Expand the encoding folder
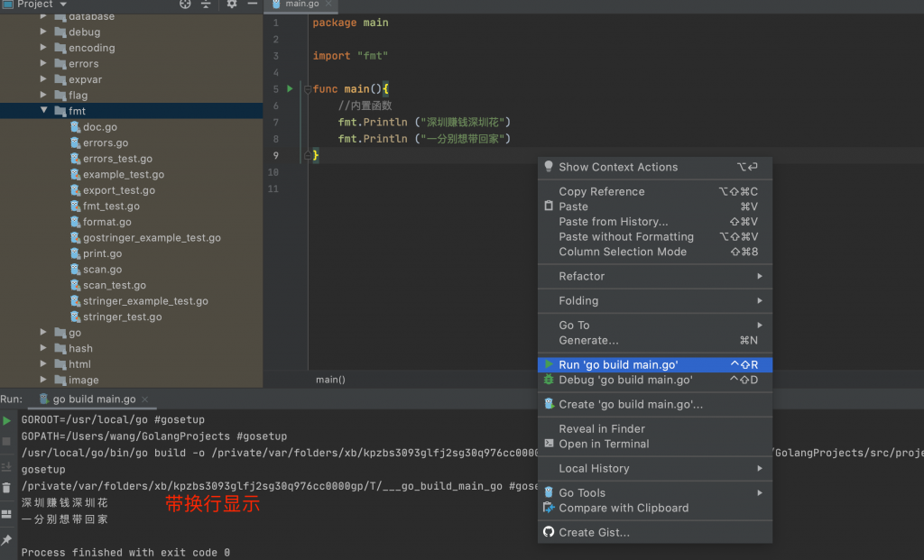924x560 pixels. click(x=43, y=47)
